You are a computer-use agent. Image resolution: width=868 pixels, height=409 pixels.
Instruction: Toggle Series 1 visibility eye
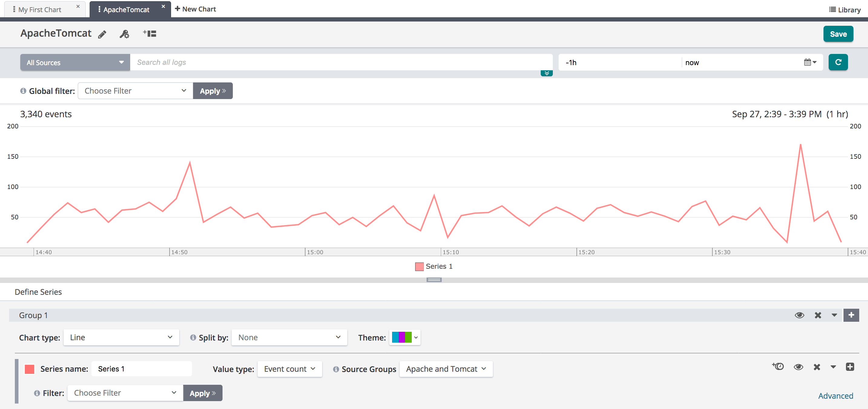798,367
